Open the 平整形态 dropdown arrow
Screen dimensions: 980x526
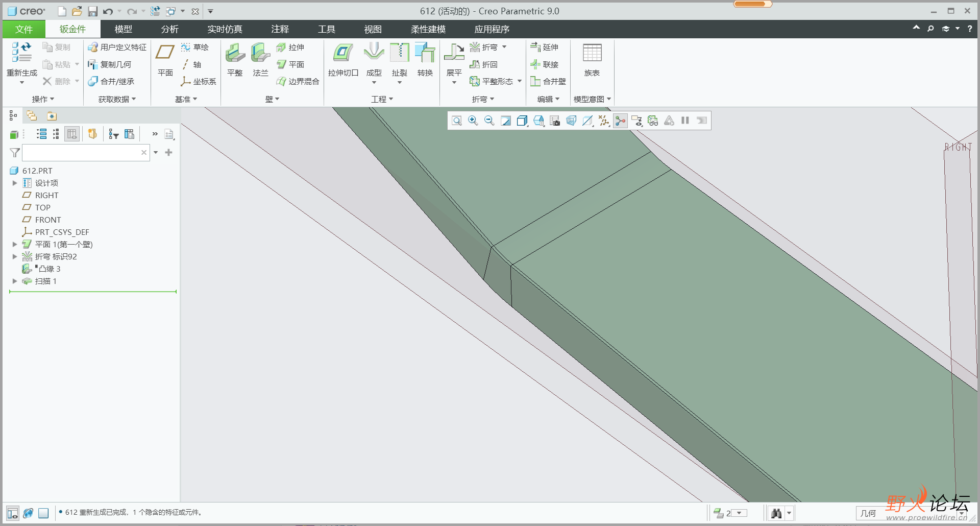(520, 81)
